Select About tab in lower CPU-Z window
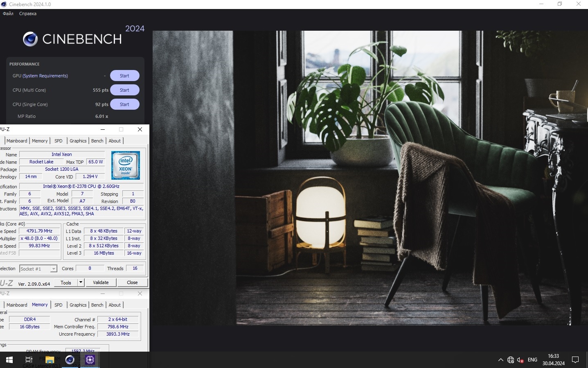 click(115, 305)
